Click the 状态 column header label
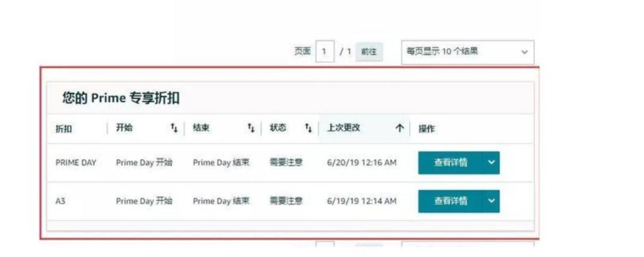644x257 pixels. pyautogui.click(x=278, y=128)
